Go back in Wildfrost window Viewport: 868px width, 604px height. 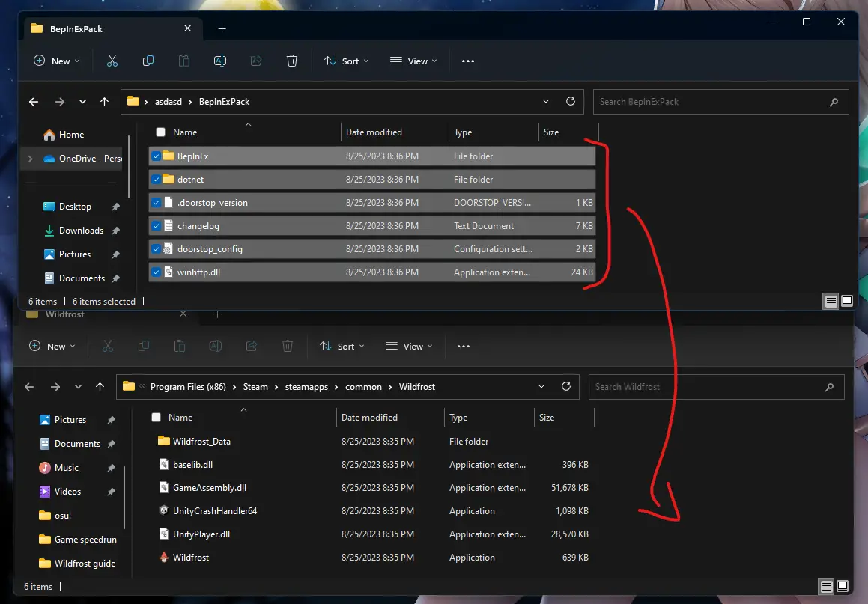tap(29, 387)
